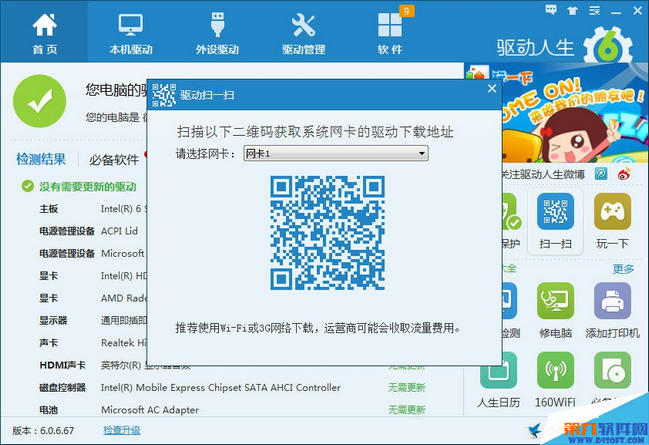Go to 驱动管理 tab
Image resolution: width=649 pixels, height=445 pixels.
pos(303,32)
